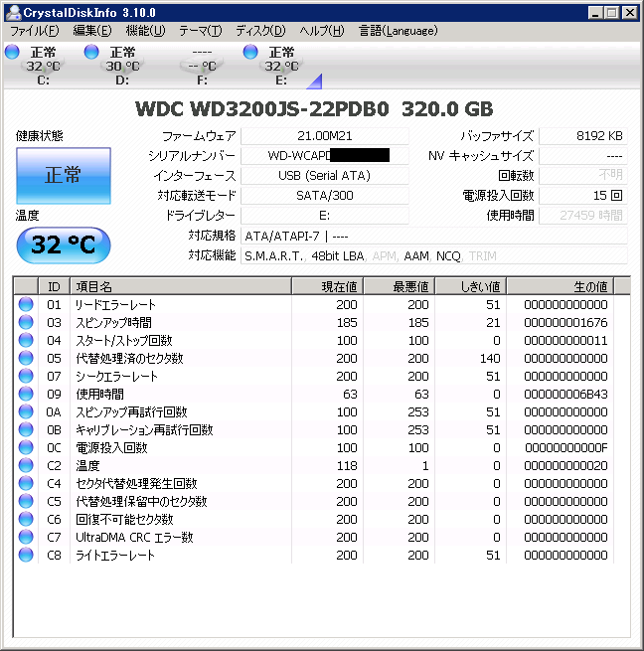Click the ファームウェア value field 21.00M21
The image size is (644, 651).
pos(324,136)
